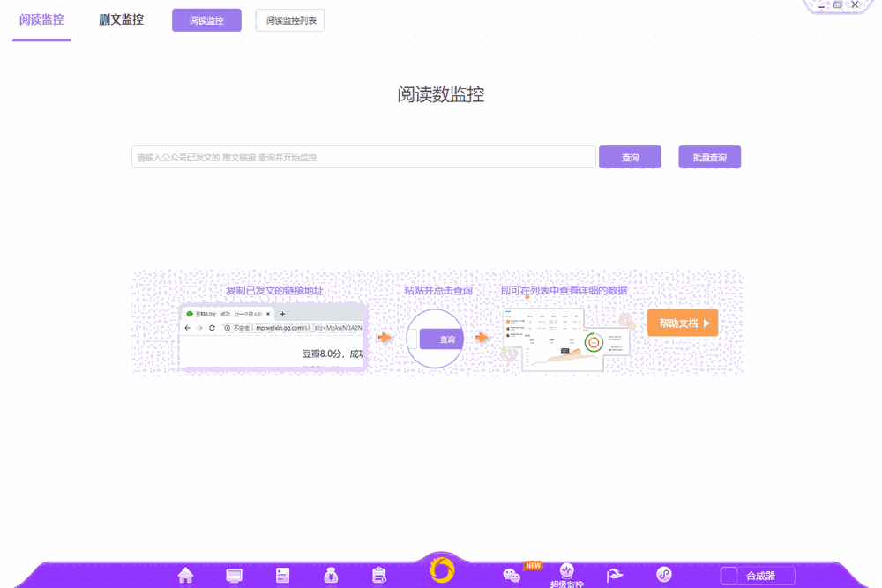Click the money bag icon in dock
The height and width of the screenshot is (588, 882).
pyautogui.click(x=330, y=574)
